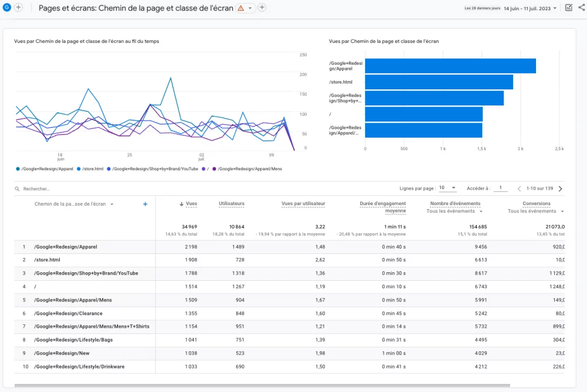Click the plus icon after the warning dropdown
The image size is (587, 392).
262,7
